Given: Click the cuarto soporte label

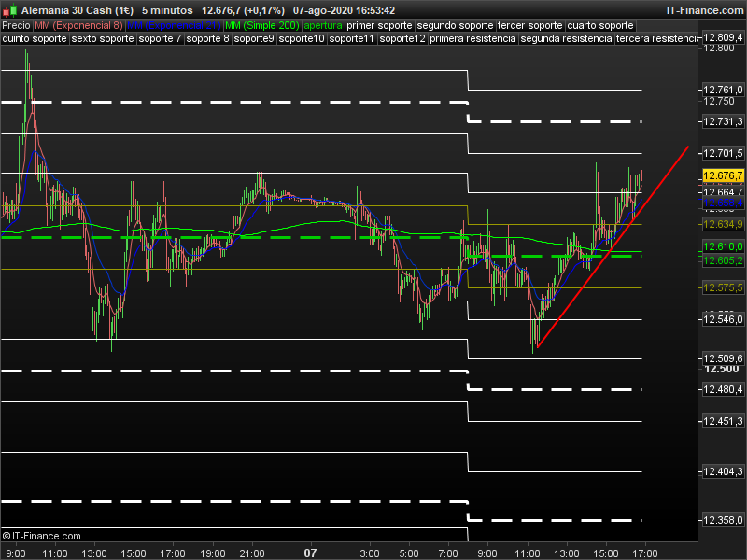Looking at the screenshot, I should (x=600, y=25).
